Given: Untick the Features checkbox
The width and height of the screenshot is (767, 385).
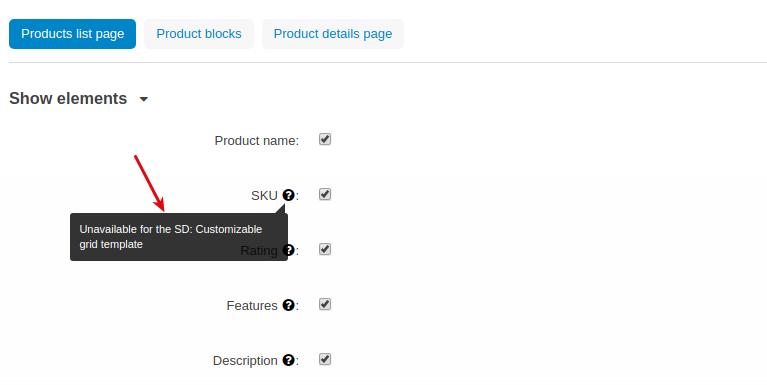Looking at the screenshot, I should [x=325, y=304].
